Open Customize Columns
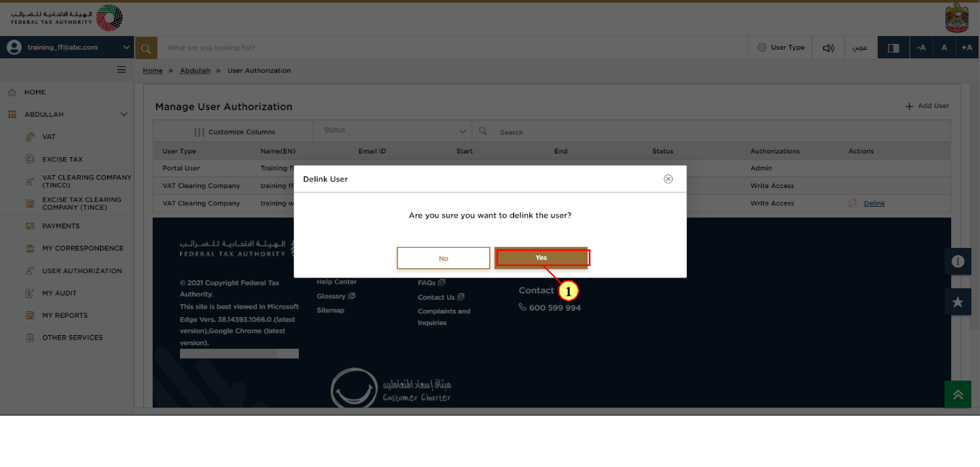Image resolution: width=980 pixels, height=467 pixels. (x=235, y=132)
